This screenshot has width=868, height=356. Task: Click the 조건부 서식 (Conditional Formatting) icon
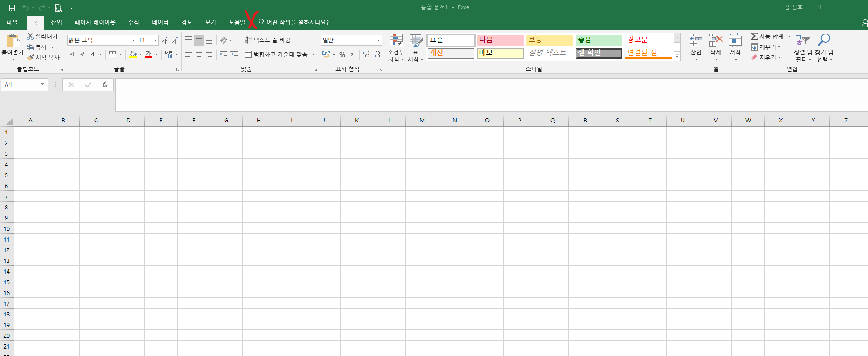tap(396, 41)
